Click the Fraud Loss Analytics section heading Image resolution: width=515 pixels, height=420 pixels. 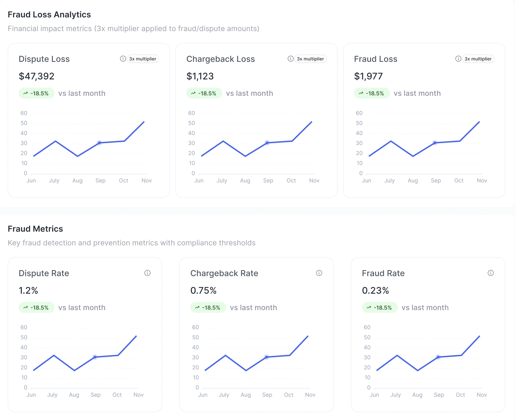click(49, 14)
